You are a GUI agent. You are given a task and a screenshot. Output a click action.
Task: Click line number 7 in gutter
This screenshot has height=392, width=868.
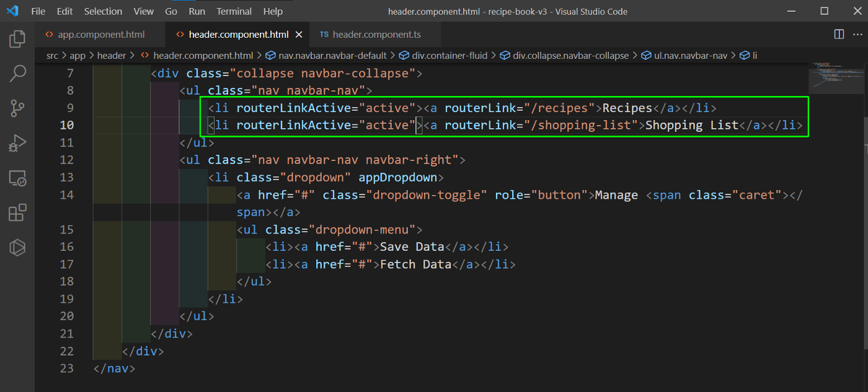(x=70, y=74)
